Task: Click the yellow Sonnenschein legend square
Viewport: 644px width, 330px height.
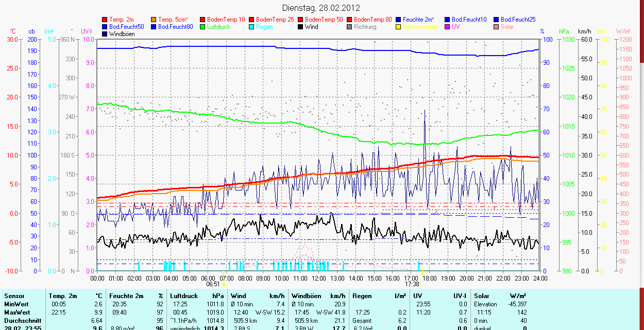Action: click(x=399, y=27)
